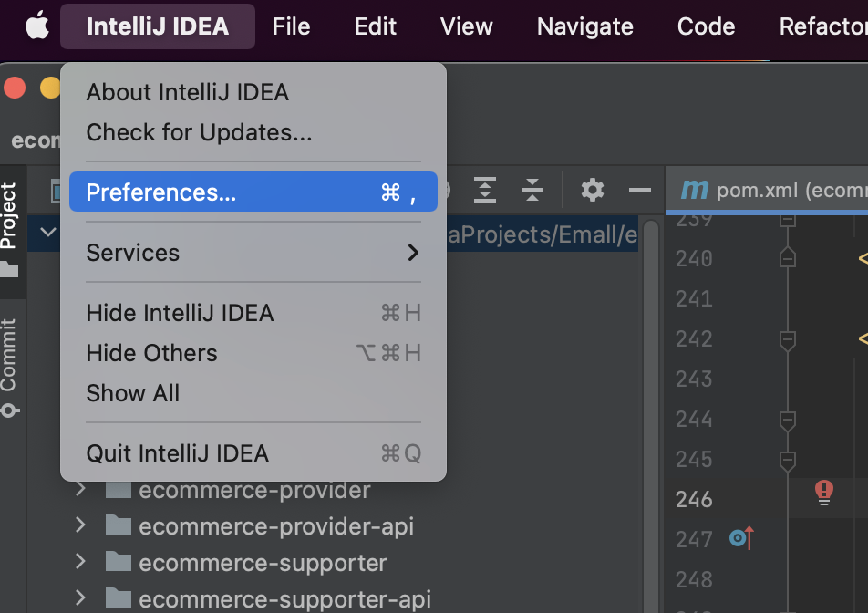Expand the ecommerce-provider folder
868x613 pixels.
click(x=80, y=490)
